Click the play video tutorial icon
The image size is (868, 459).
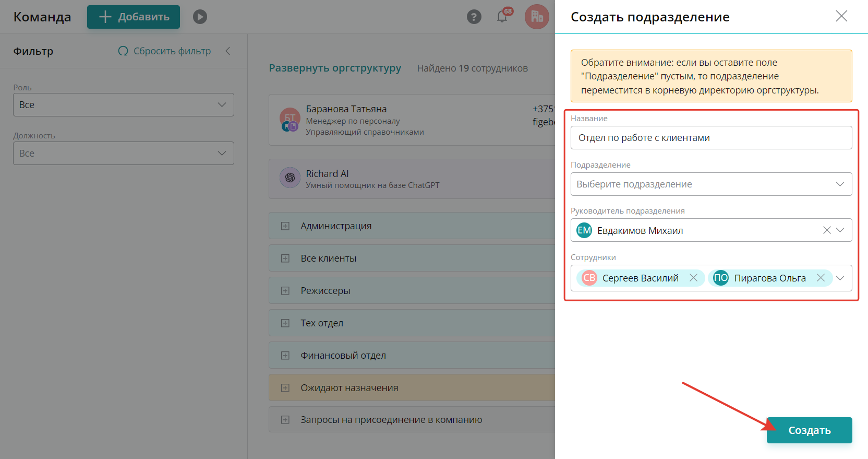pyautogui.click(x=200, y=17)
